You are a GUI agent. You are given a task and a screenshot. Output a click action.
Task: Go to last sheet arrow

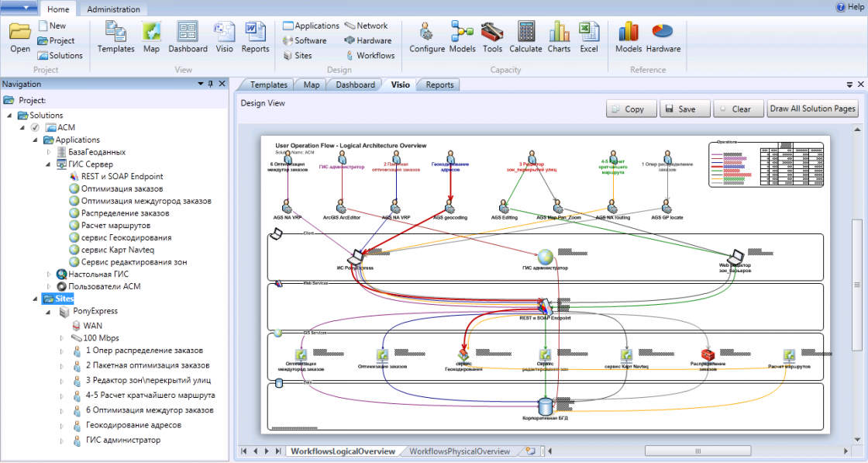278,451
